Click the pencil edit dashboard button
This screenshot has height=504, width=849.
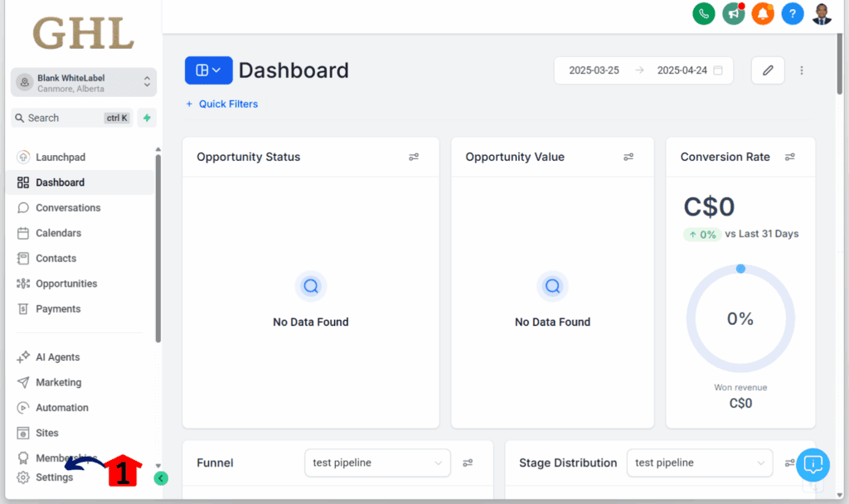click(768, 70)
